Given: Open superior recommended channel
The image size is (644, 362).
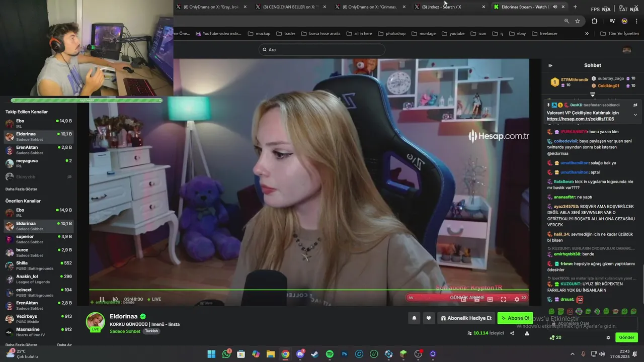Looking at the screenshot, I should (x=38, y=239).
